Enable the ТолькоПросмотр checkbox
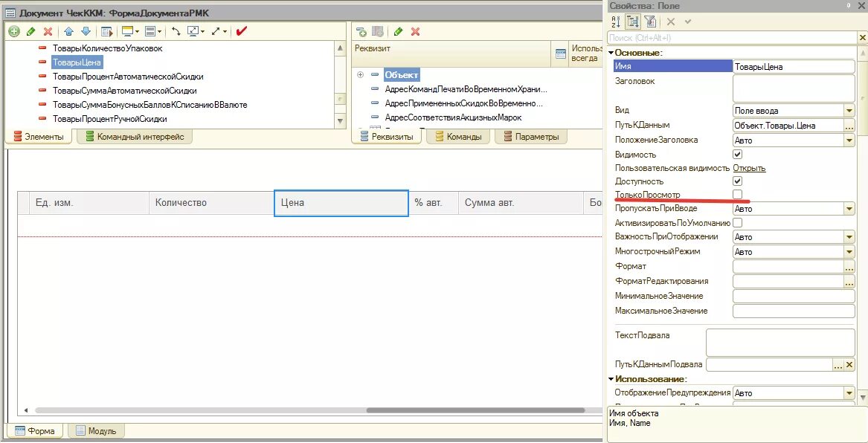868x443 pixels. (x=737, y=194)
